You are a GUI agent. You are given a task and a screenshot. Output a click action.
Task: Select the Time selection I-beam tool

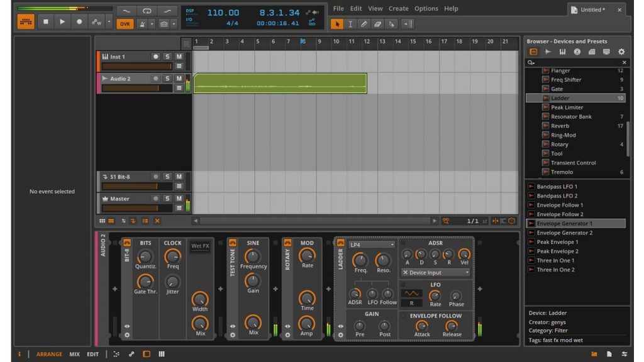(350, 25)
